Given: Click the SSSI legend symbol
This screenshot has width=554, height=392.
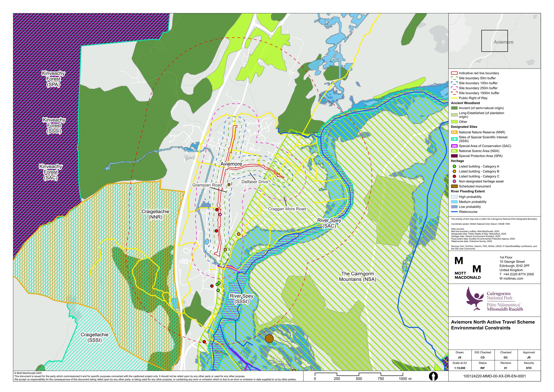Looking at the screenshot, I should [x=454, y=139].
